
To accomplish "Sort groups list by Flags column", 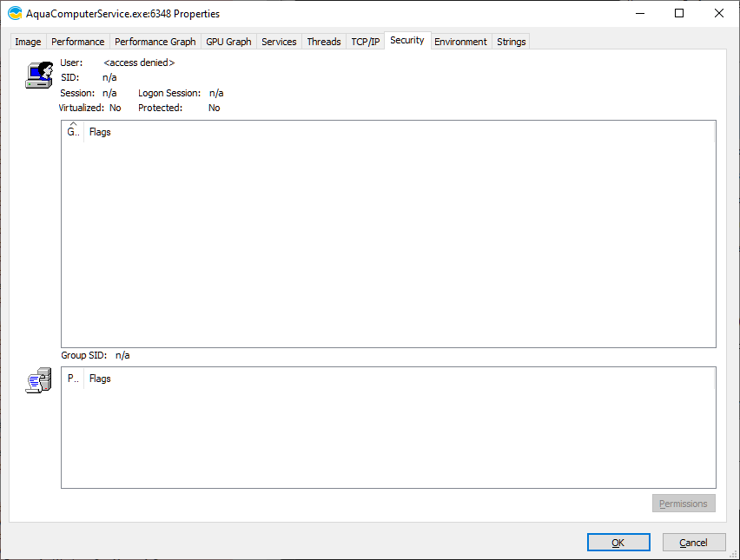I will tap(400, 132).
